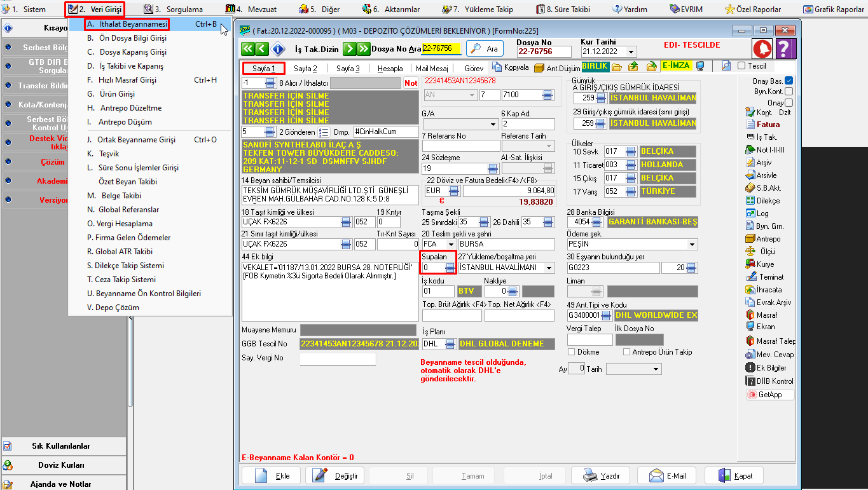Jump to first record with double-left arrow

247,49
